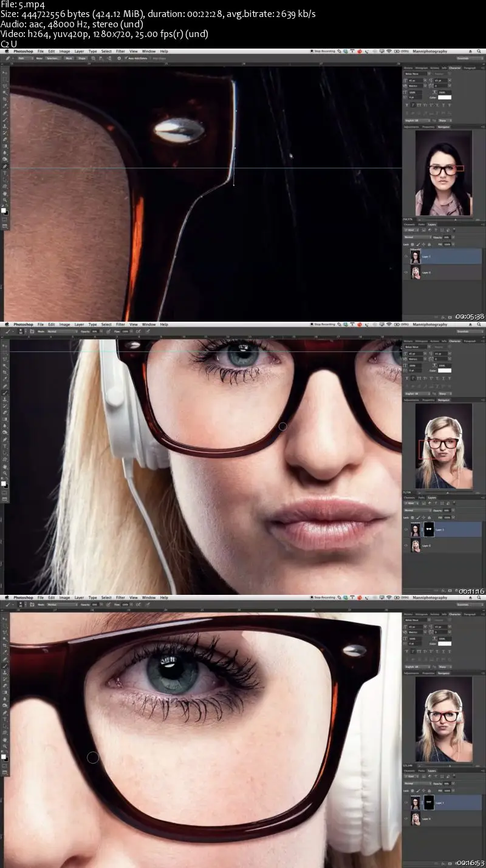Select the highlighted Pen tool in the 00:05:38 frame

[5, 166]
